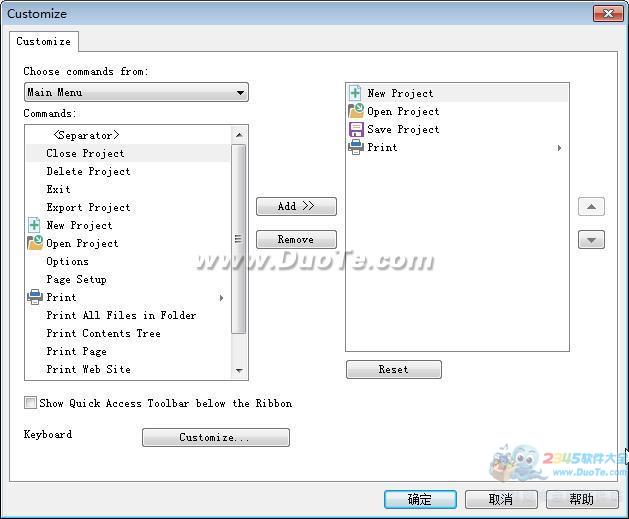Click the Add >> button
This screenshot has height=519, width=629.
pos(296,206)
